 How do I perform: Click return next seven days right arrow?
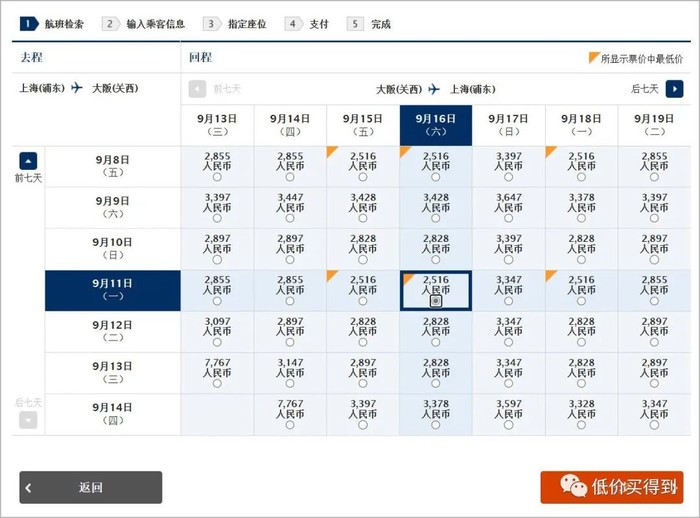coord(675,89)
